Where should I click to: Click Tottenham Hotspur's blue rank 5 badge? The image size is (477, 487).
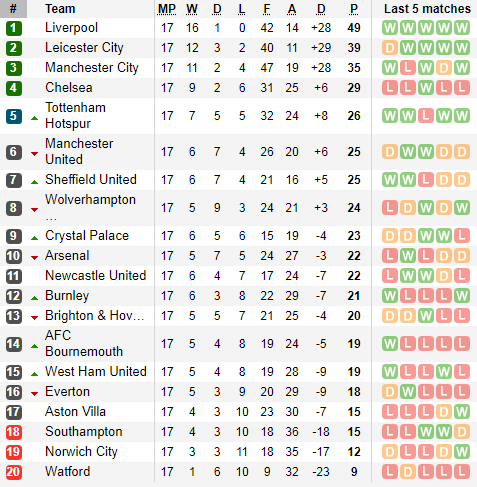(14, 116)
